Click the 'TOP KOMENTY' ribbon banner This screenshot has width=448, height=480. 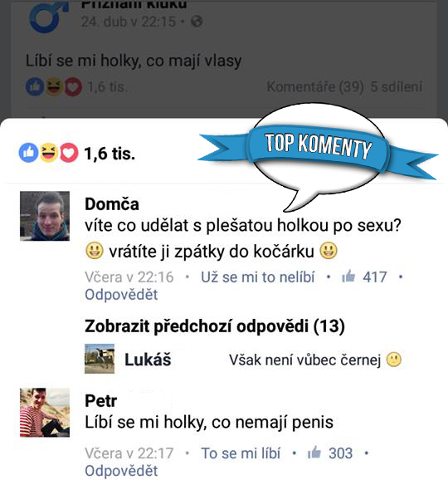pyautogui.click(x=318, y=147)
